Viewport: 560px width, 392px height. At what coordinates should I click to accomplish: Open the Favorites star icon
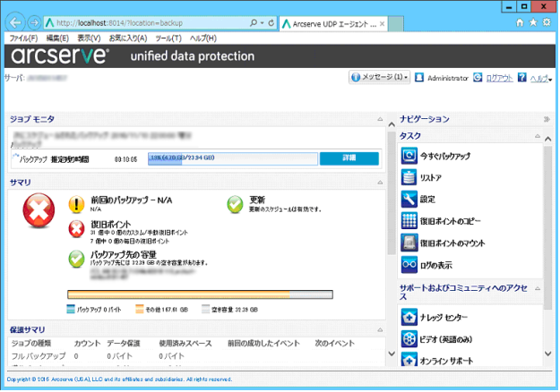tap(533, 22)
